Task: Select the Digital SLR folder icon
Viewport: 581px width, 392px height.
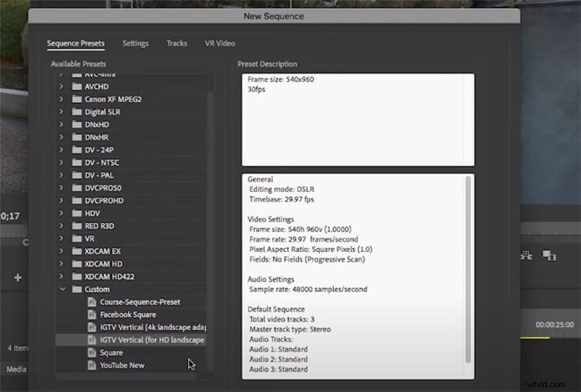Action: tap(77, 112)
